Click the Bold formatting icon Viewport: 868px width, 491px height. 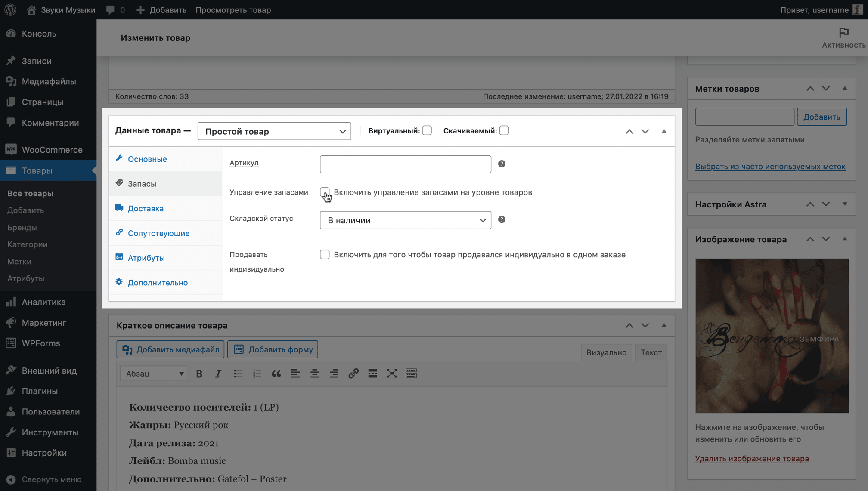(x=199, y=374)
